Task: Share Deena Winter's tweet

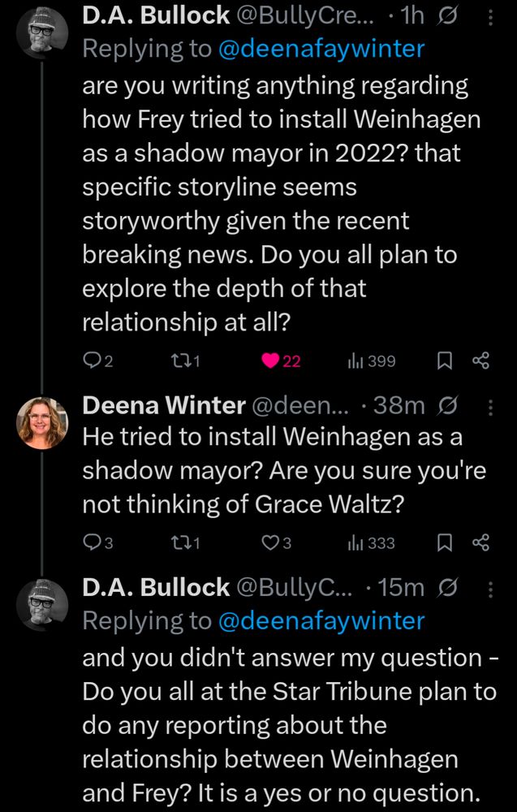Action: (481, 543)
